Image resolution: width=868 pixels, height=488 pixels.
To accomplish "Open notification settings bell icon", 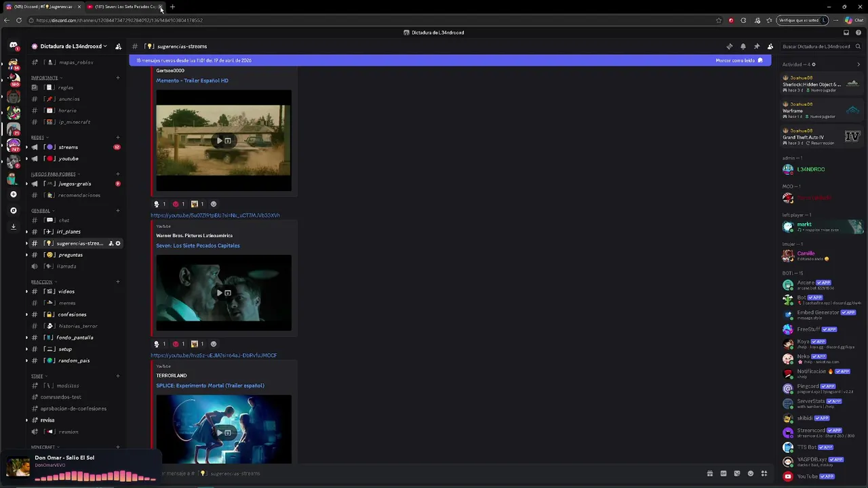I will coord(743,46).
